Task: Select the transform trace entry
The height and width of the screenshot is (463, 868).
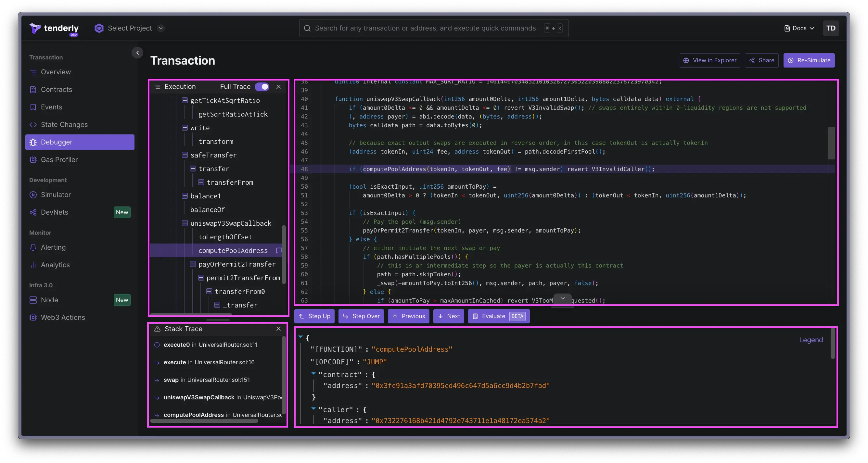Action: [216, 142]
